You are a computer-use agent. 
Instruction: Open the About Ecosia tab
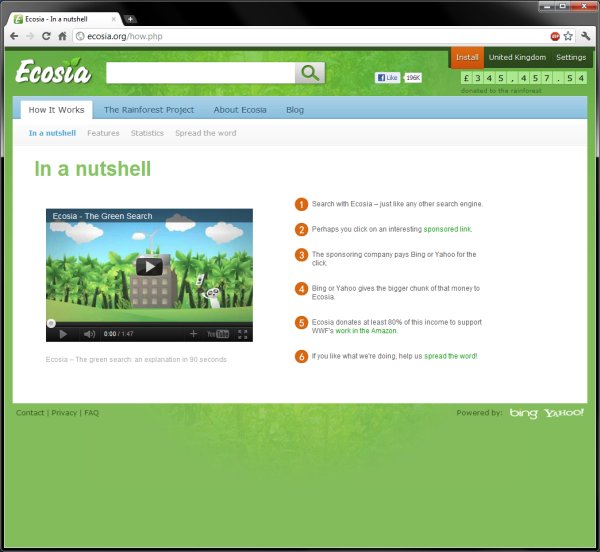coord(240,110)
